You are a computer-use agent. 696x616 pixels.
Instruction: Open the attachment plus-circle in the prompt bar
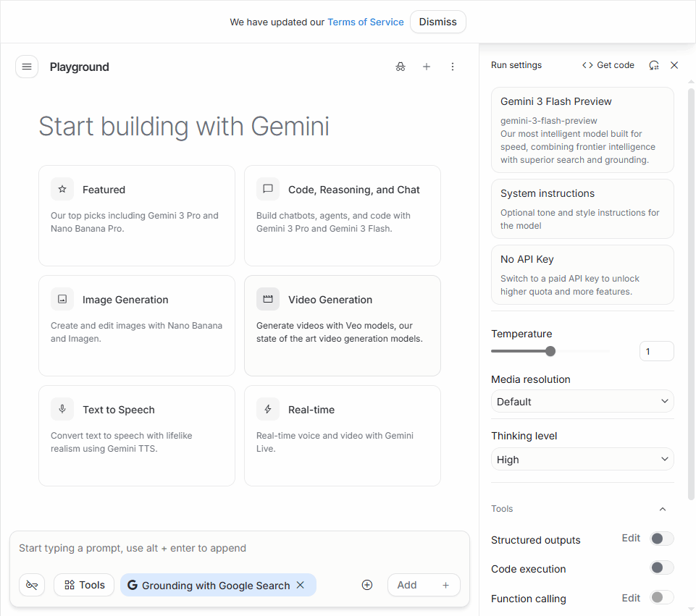point(367,584)
